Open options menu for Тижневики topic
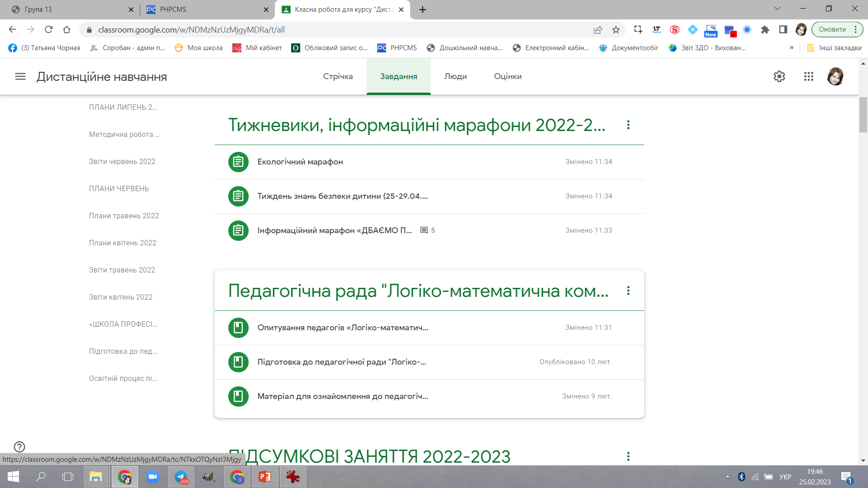Viewport: 868px width, 488px height. (x=628, y=125)
